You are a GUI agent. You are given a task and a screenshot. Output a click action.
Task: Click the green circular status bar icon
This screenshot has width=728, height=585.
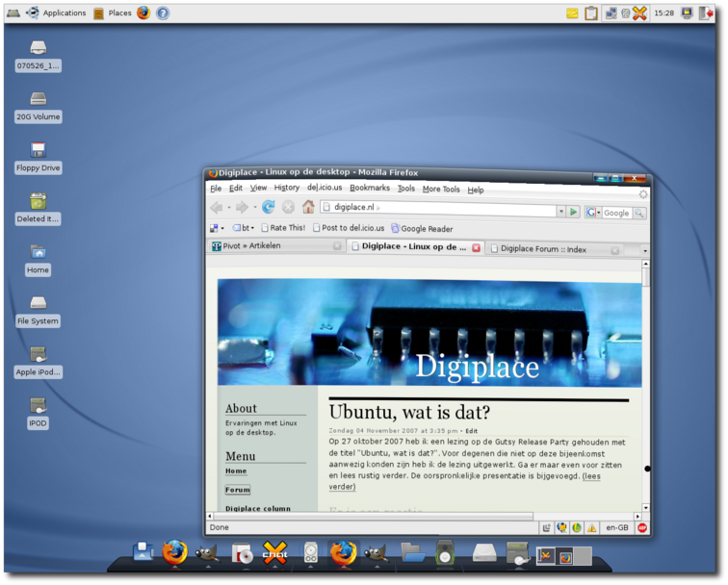point(577,528)
